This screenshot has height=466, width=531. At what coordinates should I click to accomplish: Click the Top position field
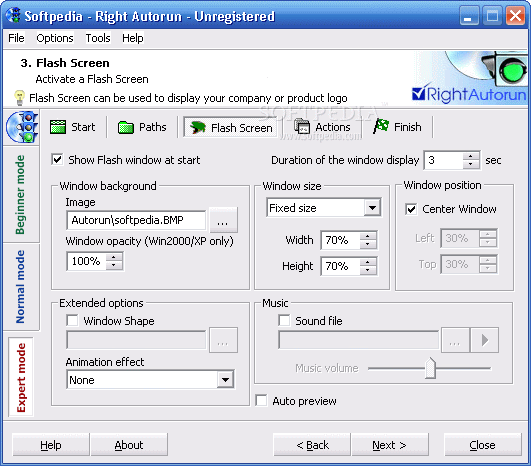pos(460,264)
